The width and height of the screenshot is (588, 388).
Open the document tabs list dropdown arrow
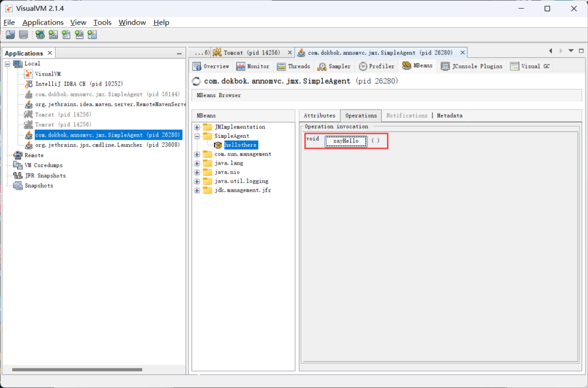tap(571, 51)
